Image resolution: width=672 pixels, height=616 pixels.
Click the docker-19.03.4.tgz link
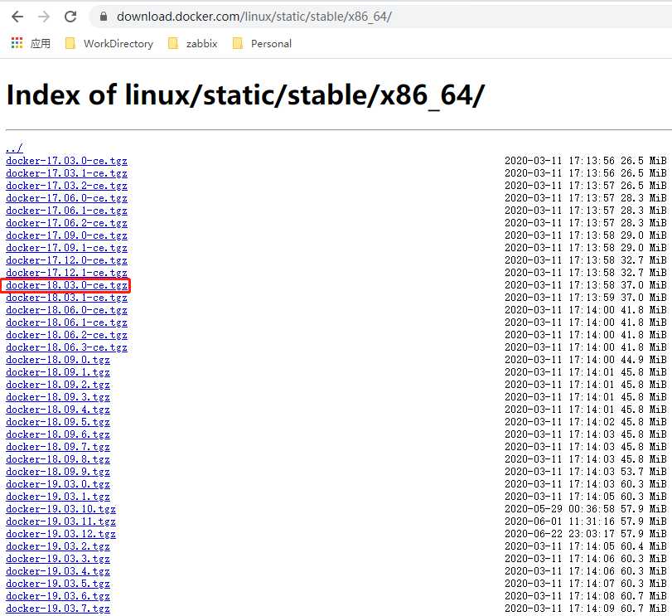click(58, 571)
